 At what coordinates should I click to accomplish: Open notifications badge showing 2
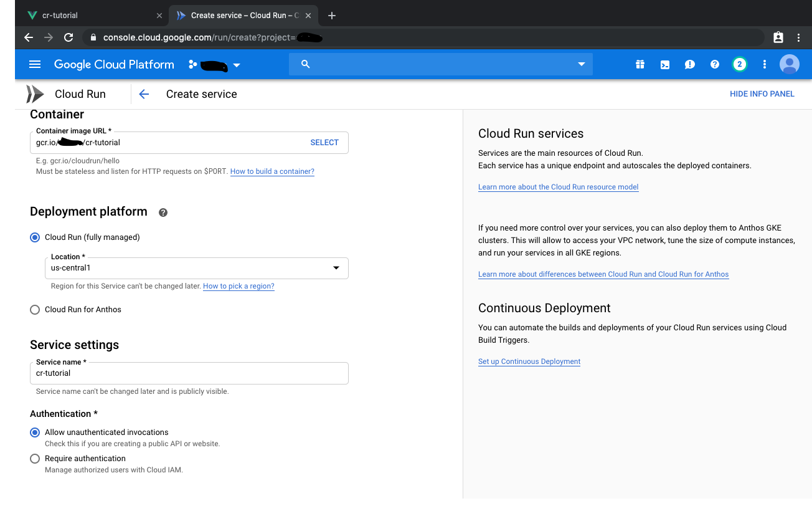click(x=739, y=64)
